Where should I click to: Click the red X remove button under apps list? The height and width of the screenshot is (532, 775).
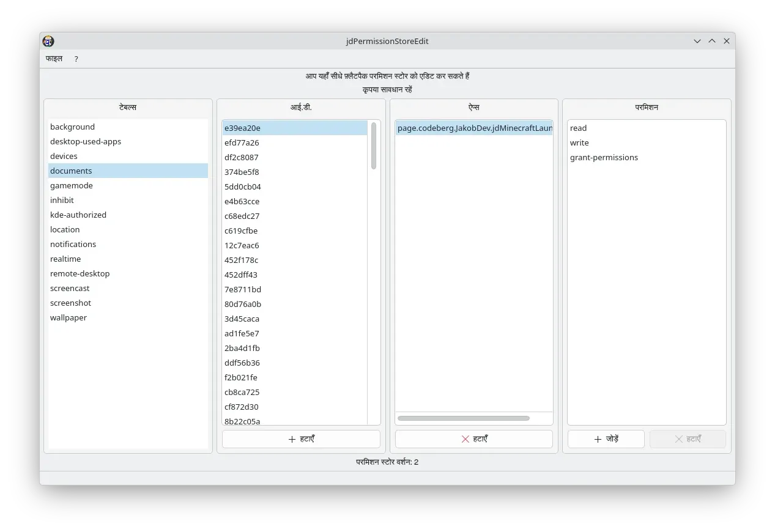(x=474, y=439)
